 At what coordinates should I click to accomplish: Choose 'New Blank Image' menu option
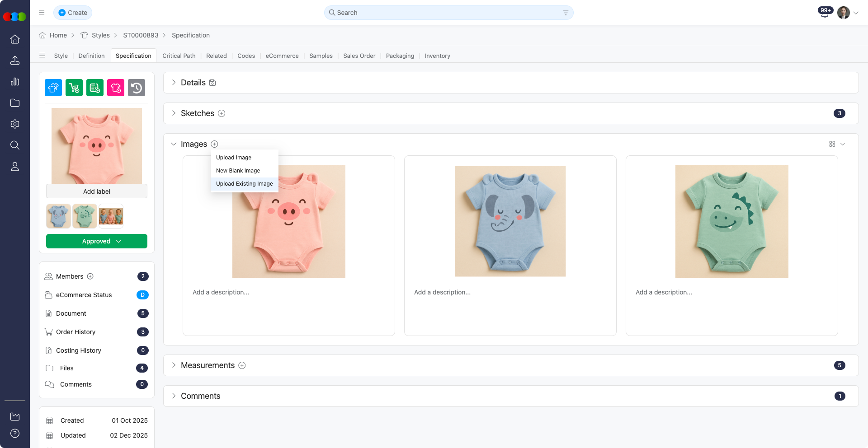click(x=238, y=171)
